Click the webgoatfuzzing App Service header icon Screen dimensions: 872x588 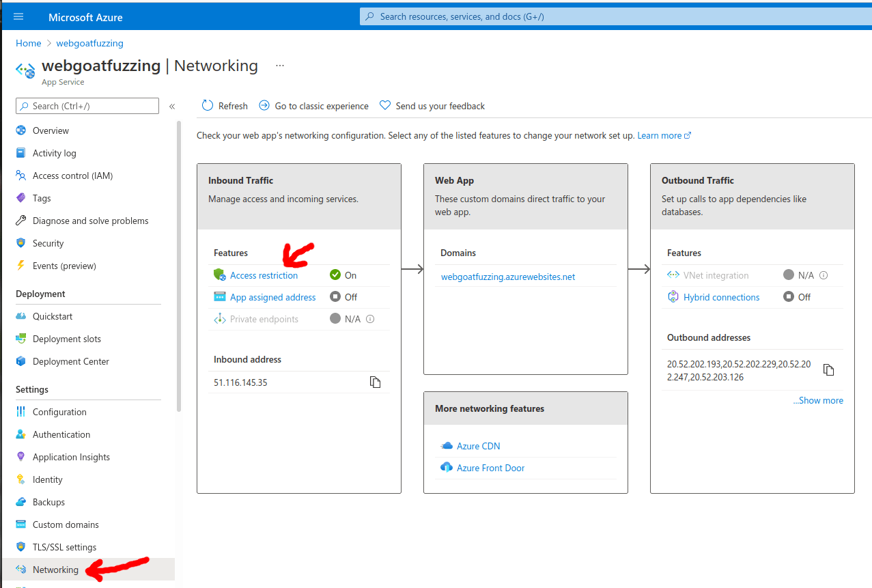25,70
